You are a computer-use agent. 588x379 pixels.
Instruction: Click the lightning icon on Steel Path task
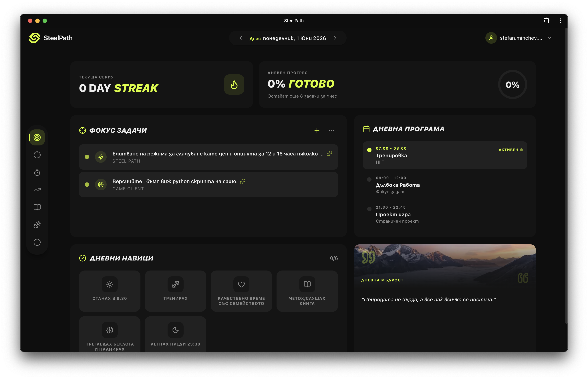click(101, 157)
